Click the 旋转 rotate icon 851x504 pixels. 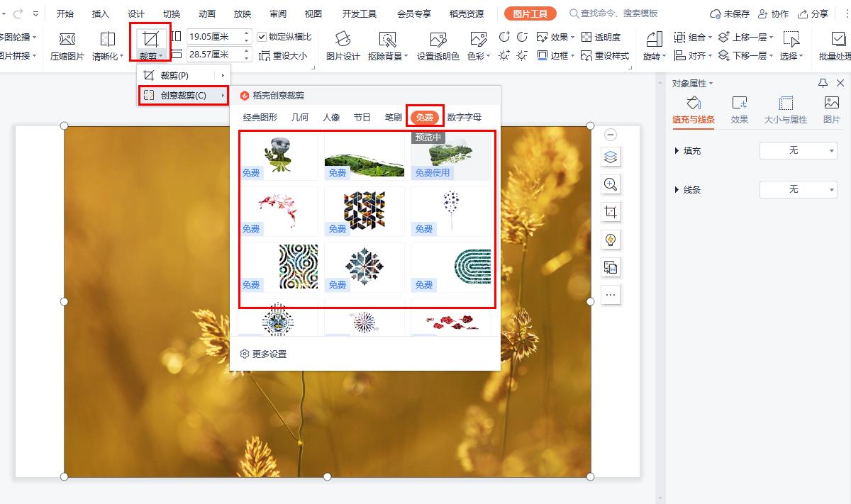[x=655, y=40]
